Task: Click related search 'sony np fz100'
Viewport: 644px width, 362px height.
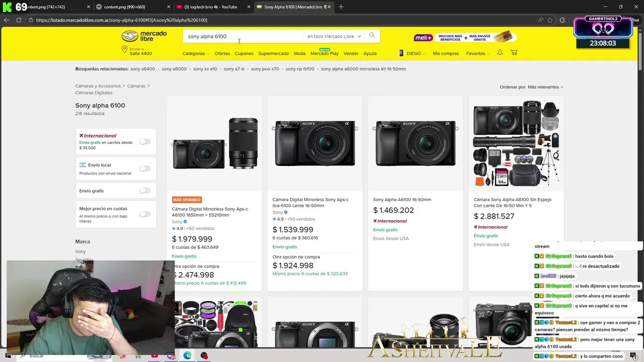Action: tap(300, 69)
